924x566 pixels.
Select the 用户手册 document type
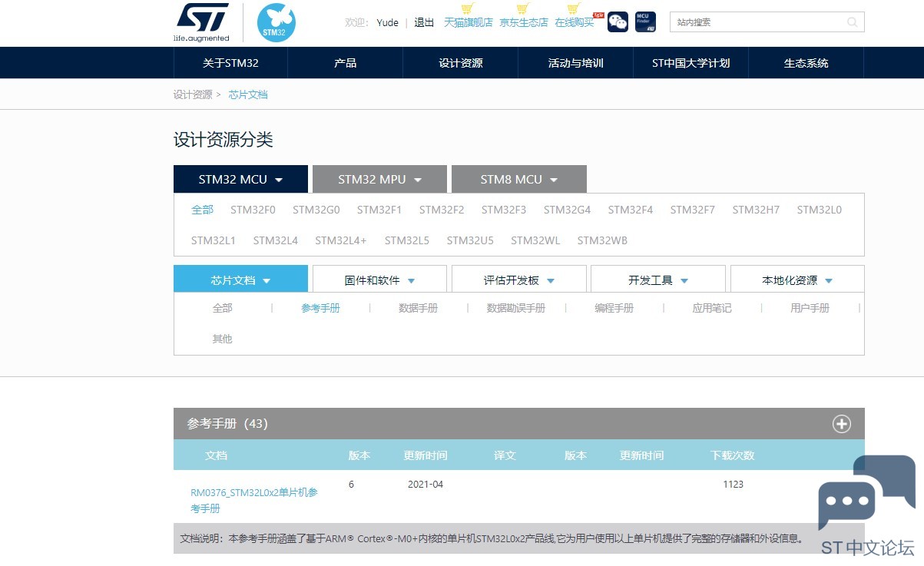(x=810, y=308)
